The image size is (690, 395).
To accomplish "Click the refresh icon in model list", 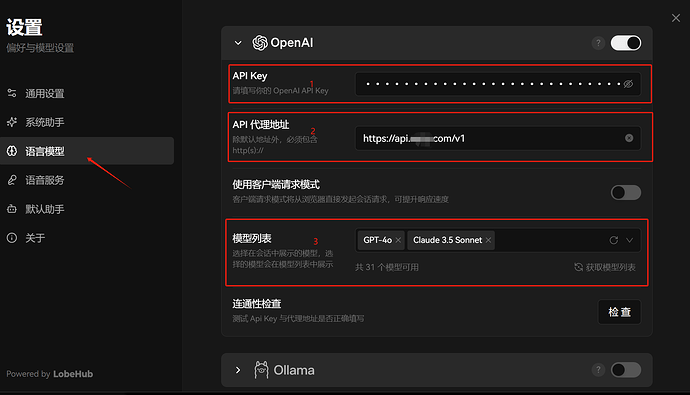I will pyautogui.click(x=613, y=240).
